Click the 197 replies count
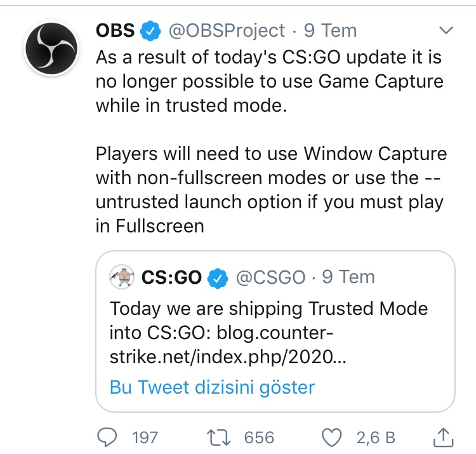Screen dimensions: 476x454 [145, 437]
